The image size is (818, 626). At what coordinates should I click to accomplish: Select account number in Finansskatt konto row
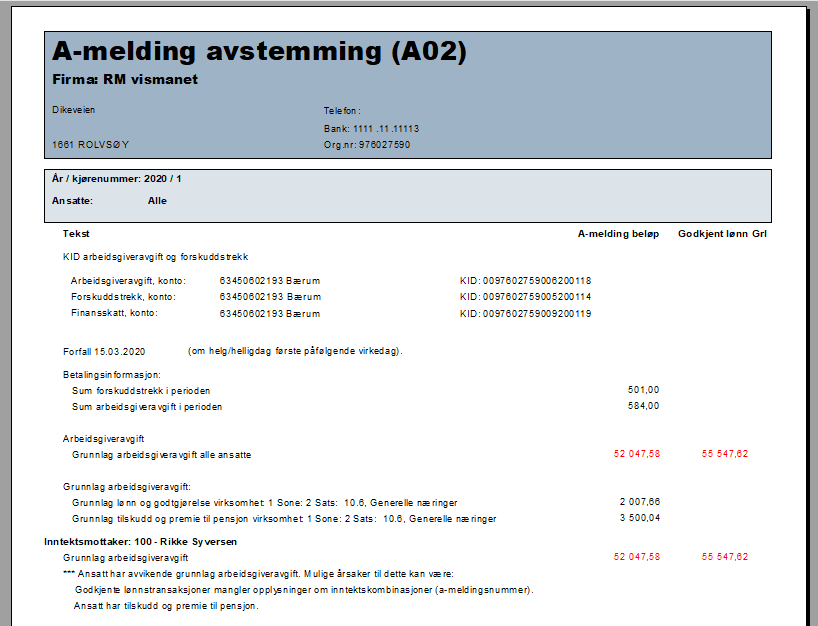coord(270,314)
